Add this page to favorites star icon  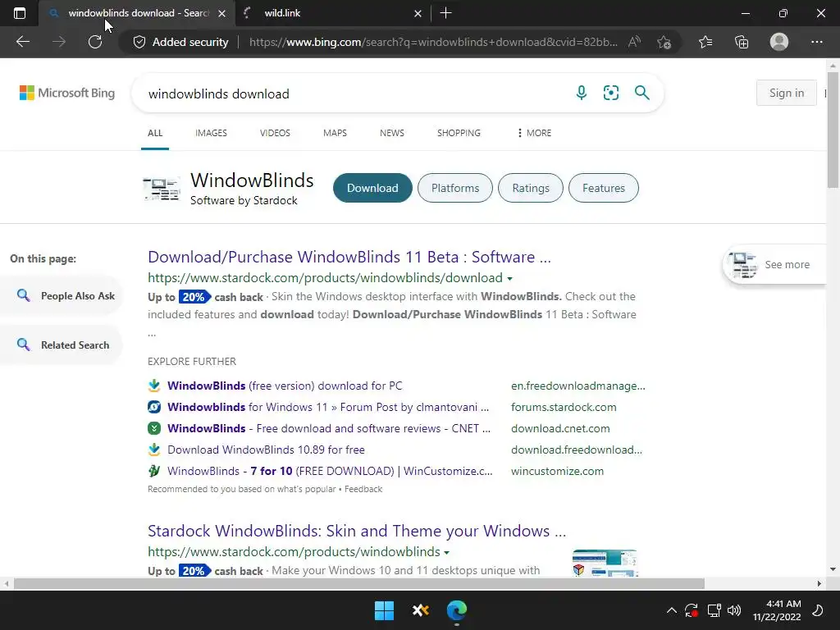(664, 42)
